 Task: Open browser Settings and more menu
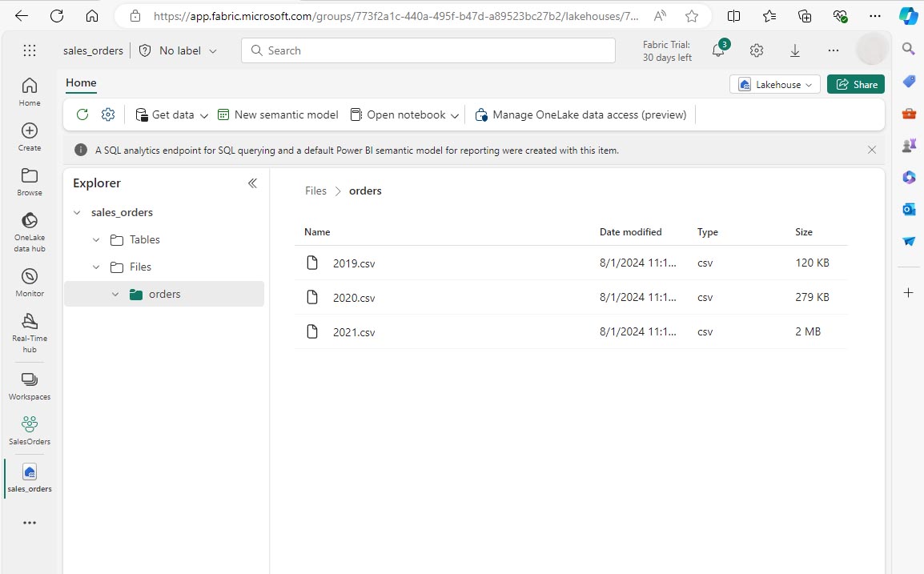(x=875, y=16)
